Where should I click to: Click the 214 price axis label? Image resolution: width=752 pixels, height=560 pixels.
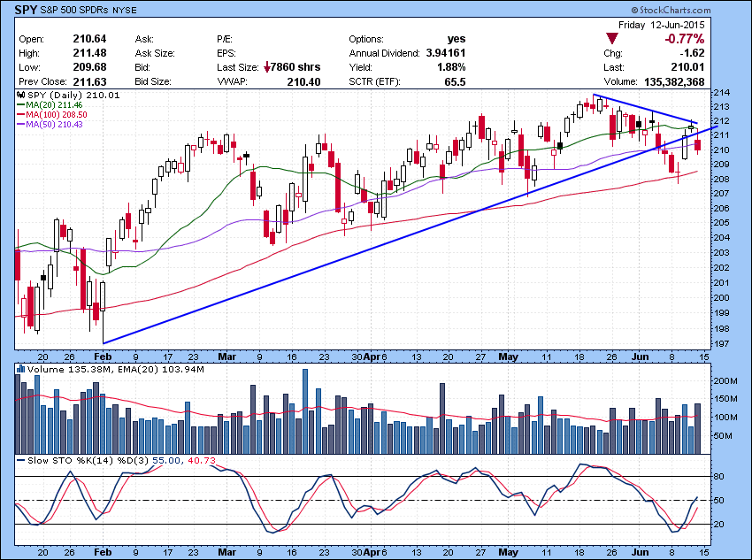click(721, 92)
